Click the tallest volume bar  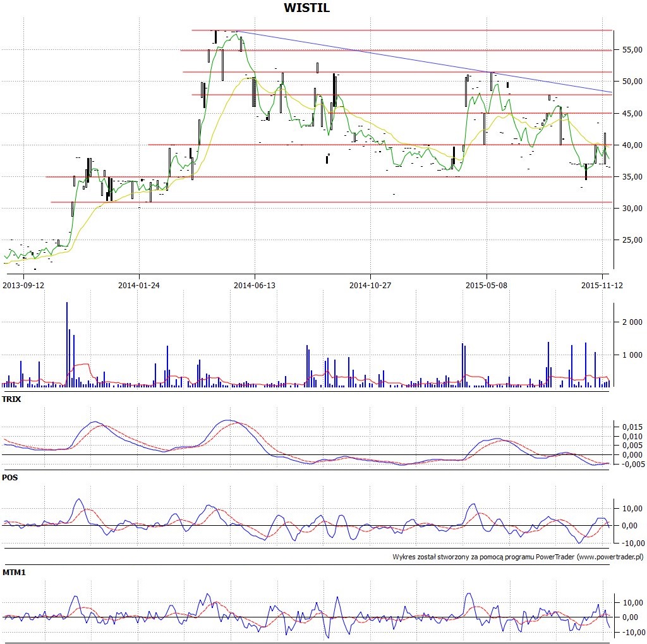67,344
